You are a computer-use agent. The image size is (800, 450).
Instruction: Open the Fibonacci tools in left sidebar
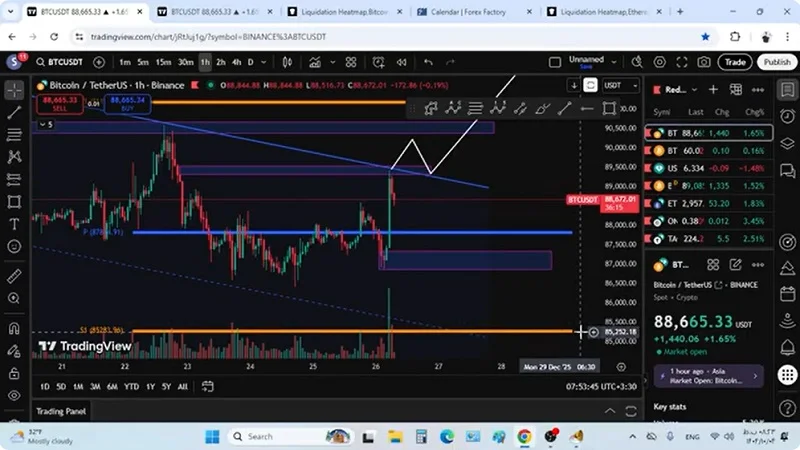[14, 134]
